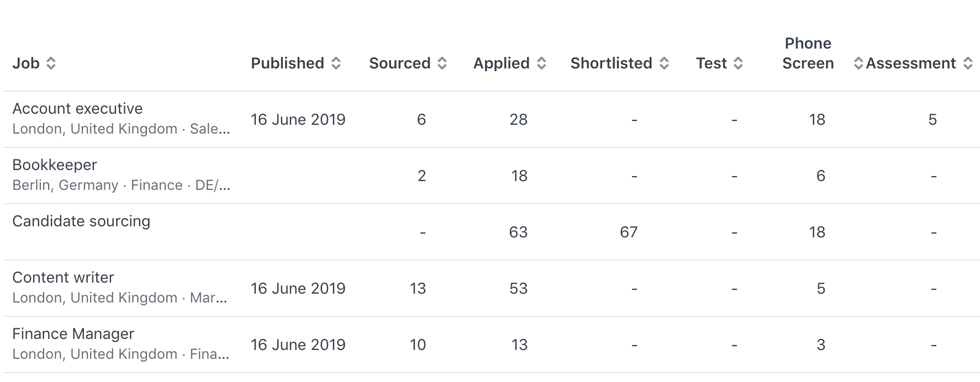This screenshot has width=980, height=382.
Task: Open the Finance Manager job
Action: click(73, 334)
